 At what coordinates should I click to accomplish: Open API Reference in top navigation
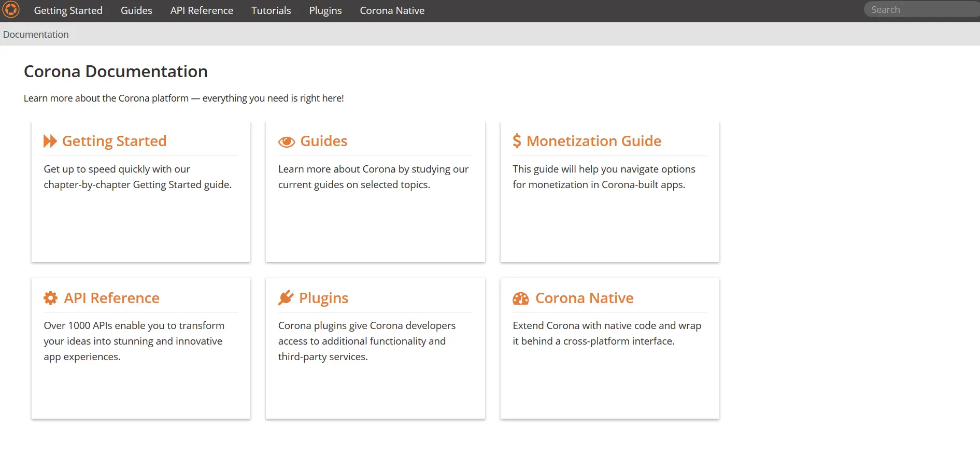[202, 10]
